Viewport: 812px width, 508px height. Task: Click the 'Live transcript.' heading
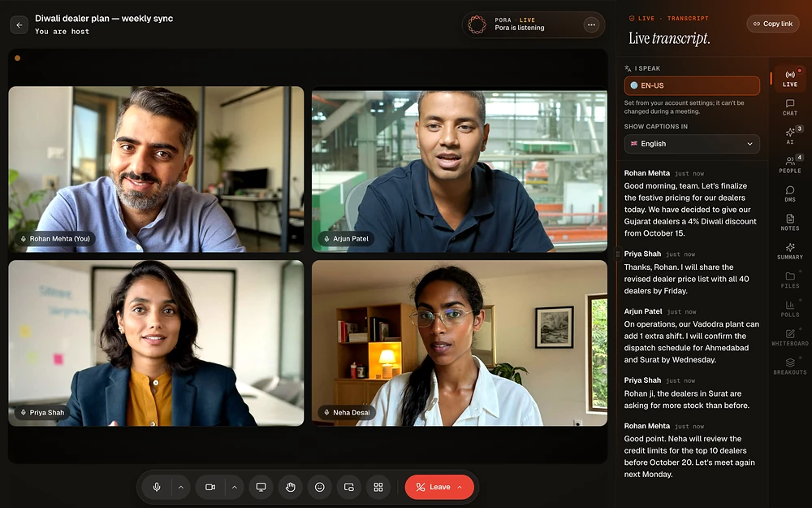[x=669, y=38]
